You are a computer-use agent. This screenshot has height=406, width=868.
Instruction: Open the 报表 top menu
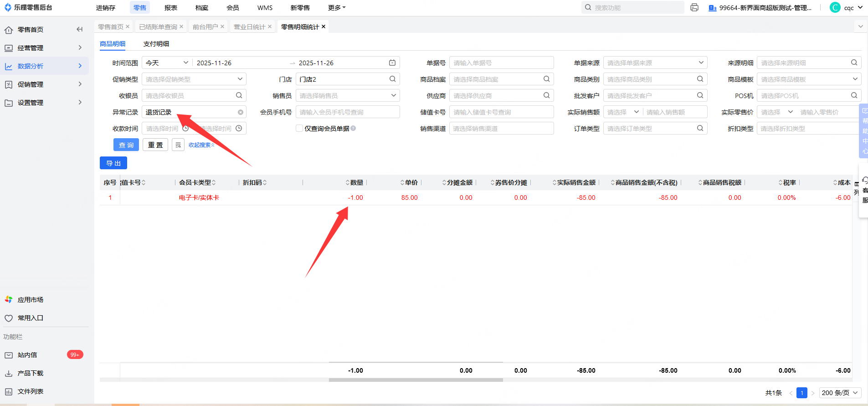coord(171,7)
